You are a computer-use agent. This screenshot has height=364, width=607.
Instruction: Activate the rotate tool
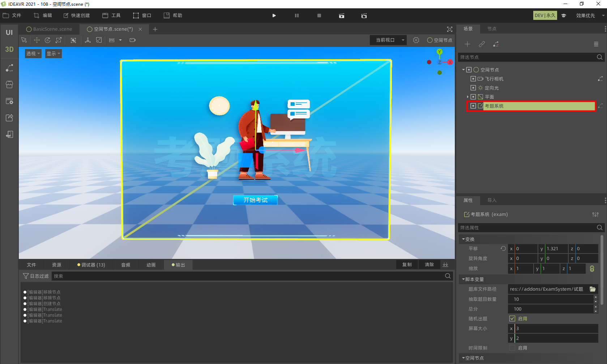[x=47, y=40]
